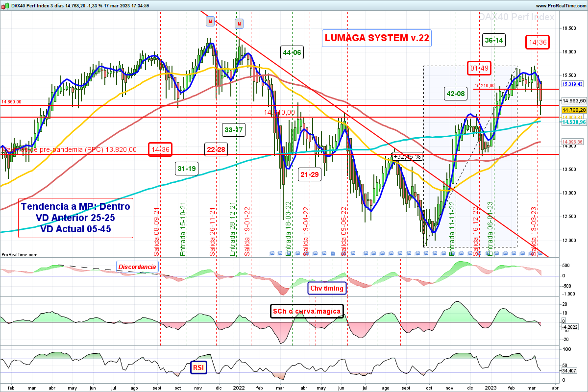
Task: Open the leftmost news icon on chart bottom
Action: click(x=272, y=253)
